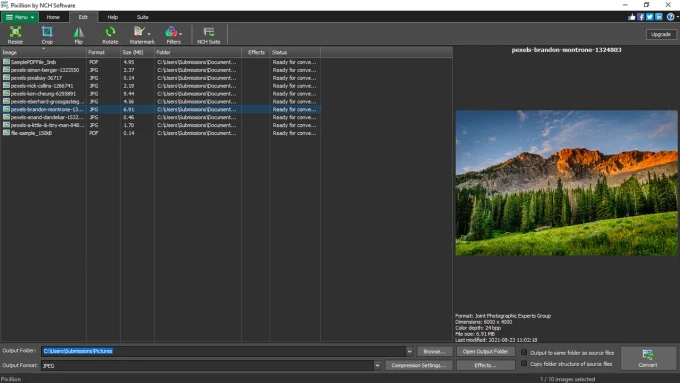The image size is (680, 383).
Task: Click the Status column header
Action: [295, 52]
